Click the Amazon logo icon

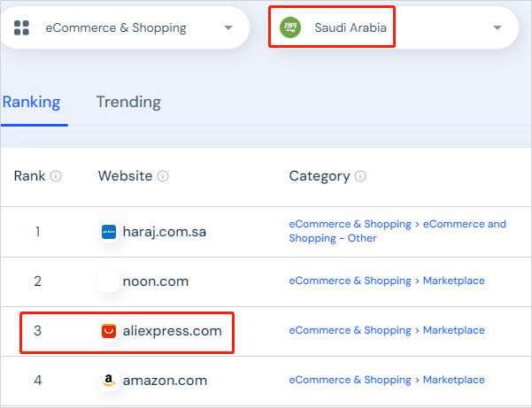click(109, 381)
